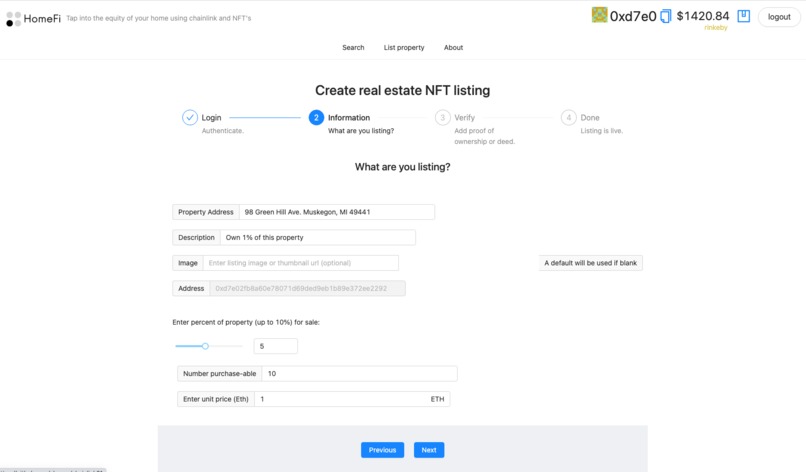Focus the Description input field
806x472 pixels.
click(318, 238)
